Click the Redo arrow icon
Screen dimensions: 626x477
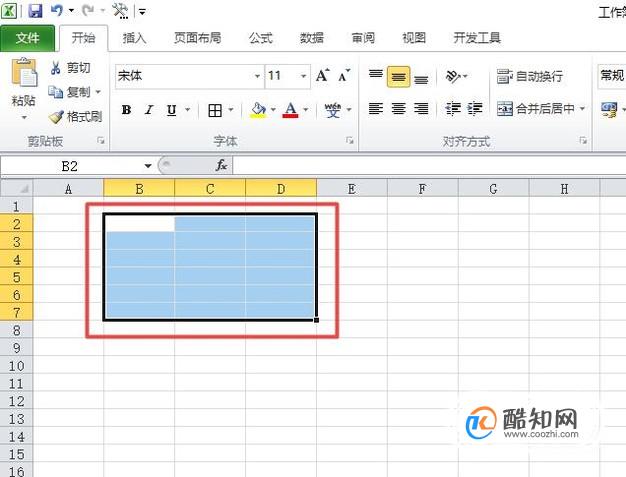coord(87,10)
